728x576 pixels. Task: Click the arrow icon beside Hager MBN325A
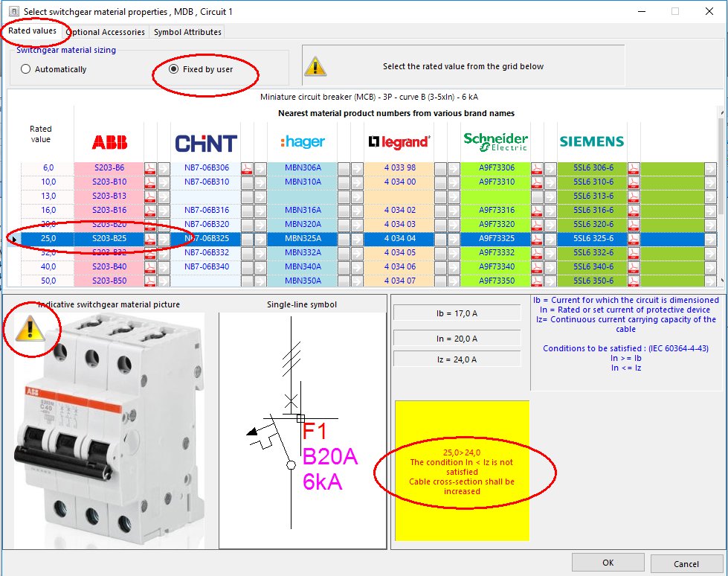[x=356, y=237]
